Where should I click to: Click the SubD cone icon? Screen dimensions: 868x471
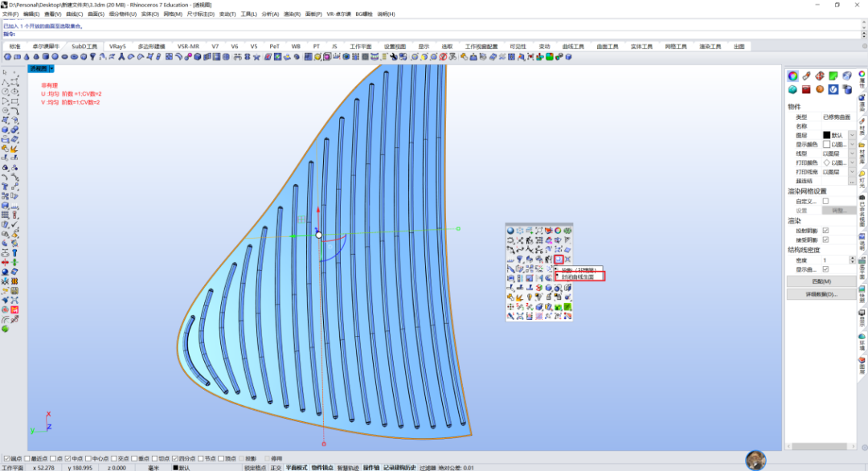(x=27, y=57)
